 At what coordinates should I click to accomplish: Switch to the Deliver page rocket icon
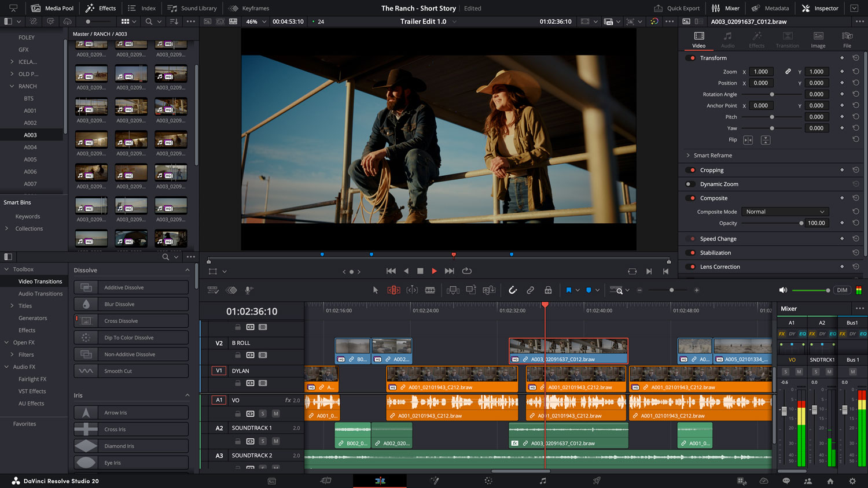pos(597,480)
